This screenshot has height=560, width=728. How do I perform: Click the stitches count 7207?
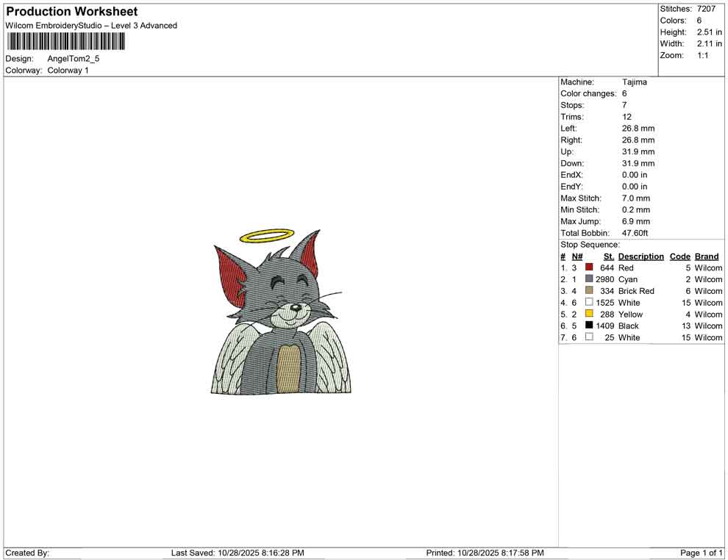[706, 9]
